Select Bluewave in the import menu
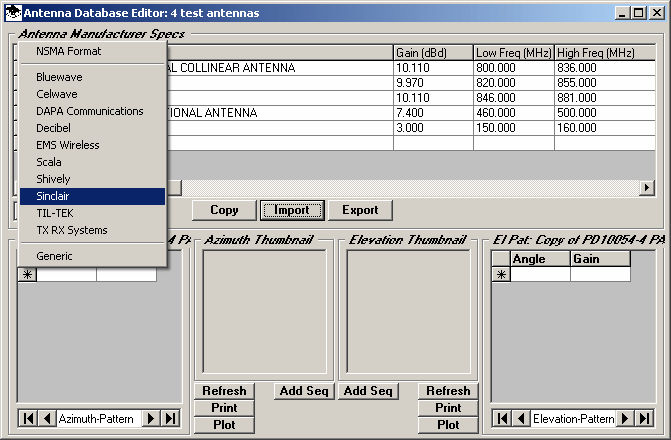 pyautogui.click(x=92, y=77)
